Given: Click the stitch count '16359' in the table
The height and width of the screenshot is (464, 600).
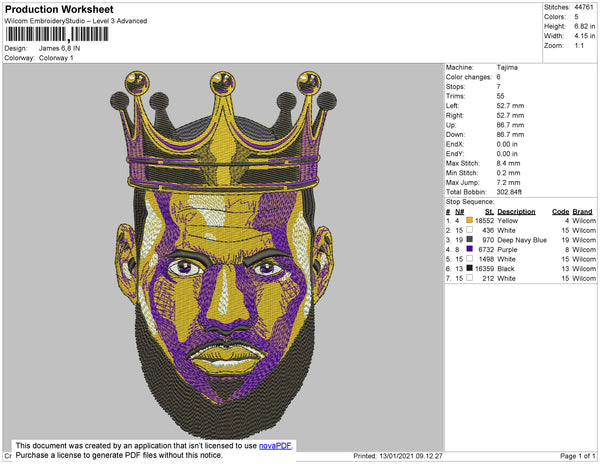Looking at the screenshot, I should click(484, 269).
